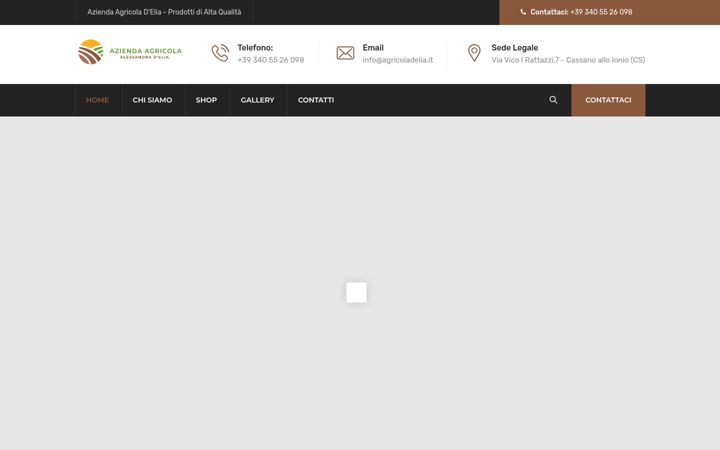
Task: Click the Sede Legale heading
Action: point(515,48)
